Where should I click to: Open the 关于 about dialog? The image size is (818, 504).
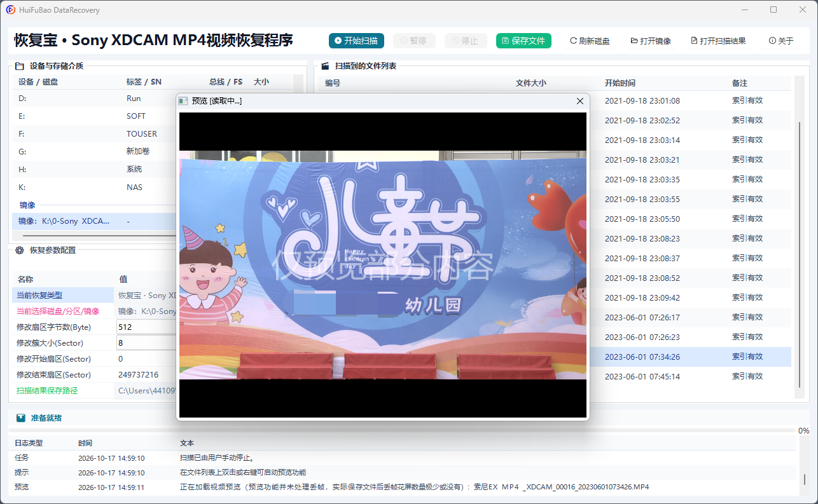[x=781, y=41]
